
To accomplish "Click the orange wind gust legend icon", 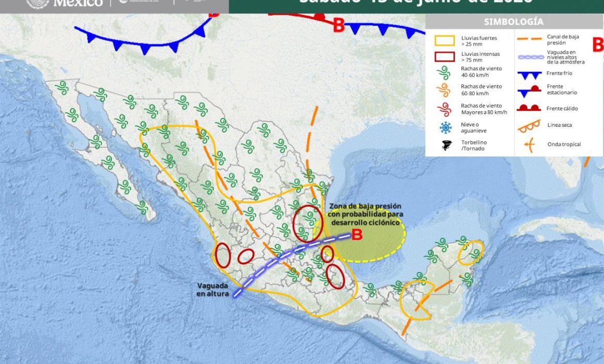I will [444, 90].
